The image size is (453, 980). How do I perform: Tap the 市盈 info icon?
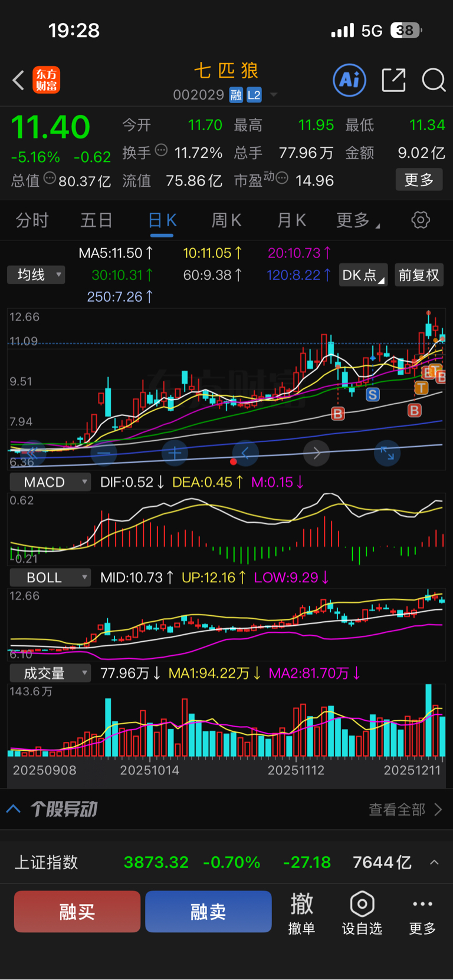pos(282,178)
